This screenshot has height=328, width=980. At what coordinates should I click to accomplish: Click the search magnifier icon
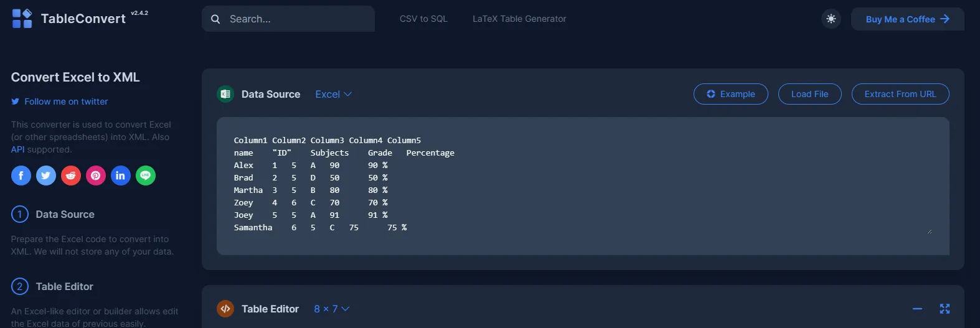[215, 19]
